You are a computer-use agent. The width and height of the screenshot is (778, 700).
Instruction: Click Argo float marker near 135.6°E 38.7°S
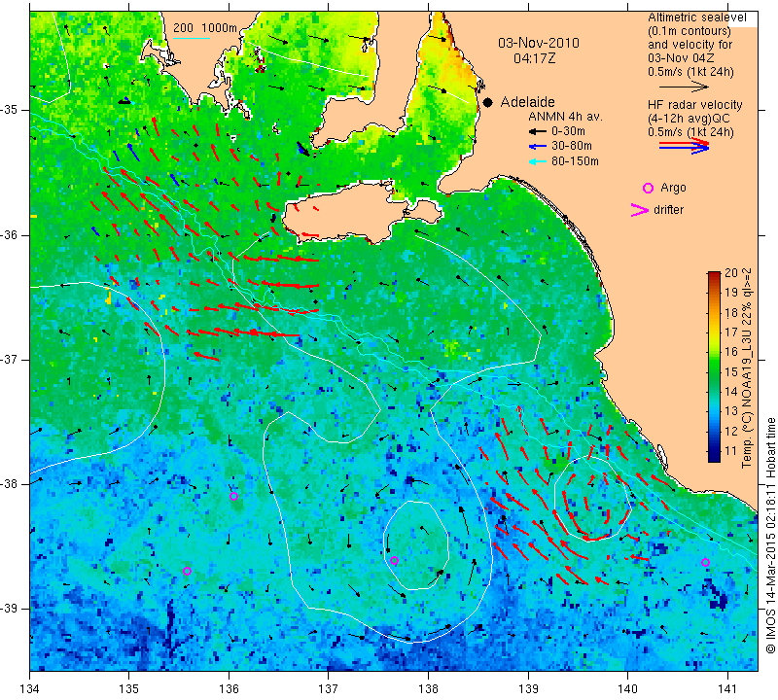tap(187, 571)
